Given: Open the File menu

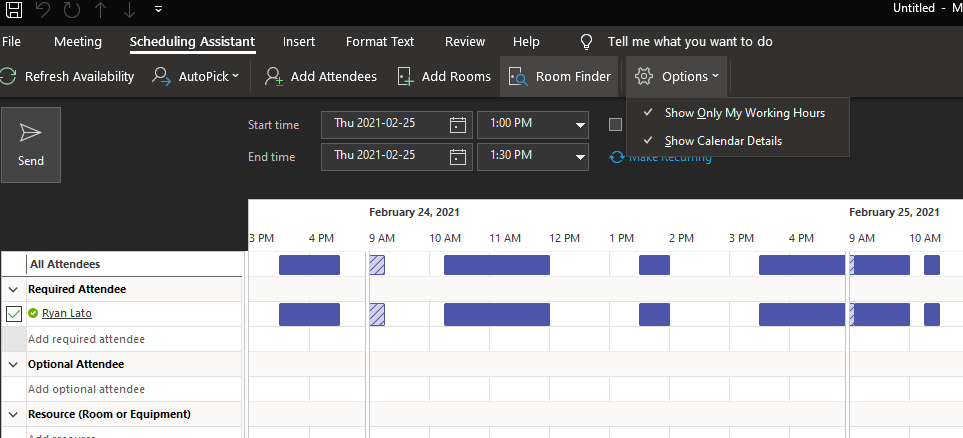Looking at the screenshot, I should tap(11, 42).
